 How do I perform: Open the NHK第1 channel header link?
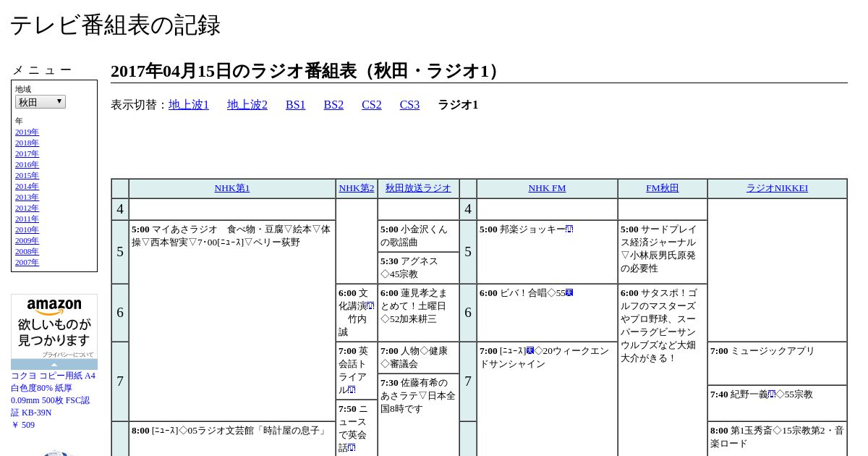click(x=232, y=188)
